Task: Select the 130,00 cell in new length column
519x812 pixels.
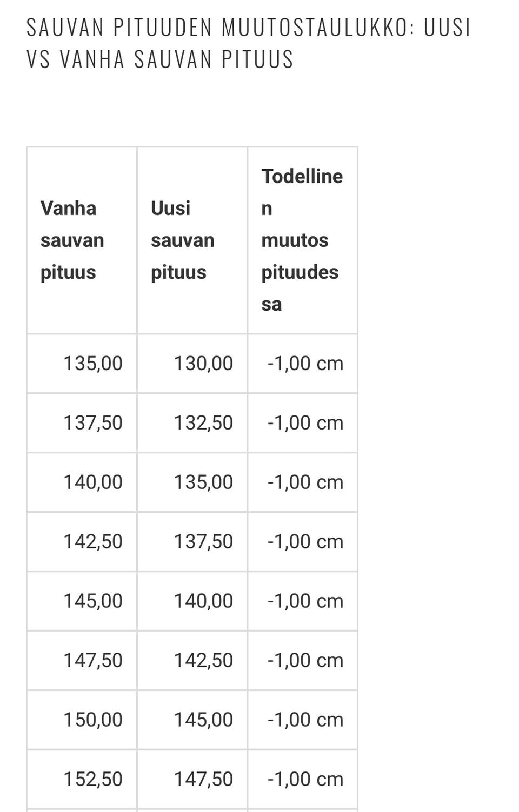Action: 203,363
